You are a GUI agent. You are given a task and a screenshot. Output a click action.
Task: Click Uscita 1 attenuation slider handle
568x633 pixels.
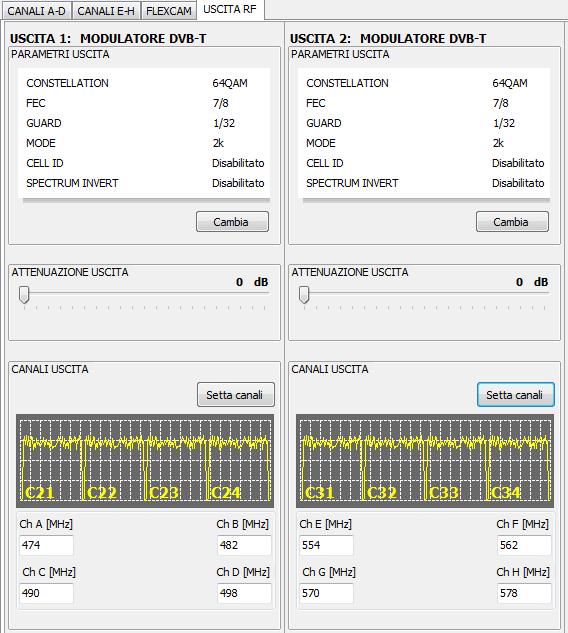pyautogui.click(x=24, y=295)
